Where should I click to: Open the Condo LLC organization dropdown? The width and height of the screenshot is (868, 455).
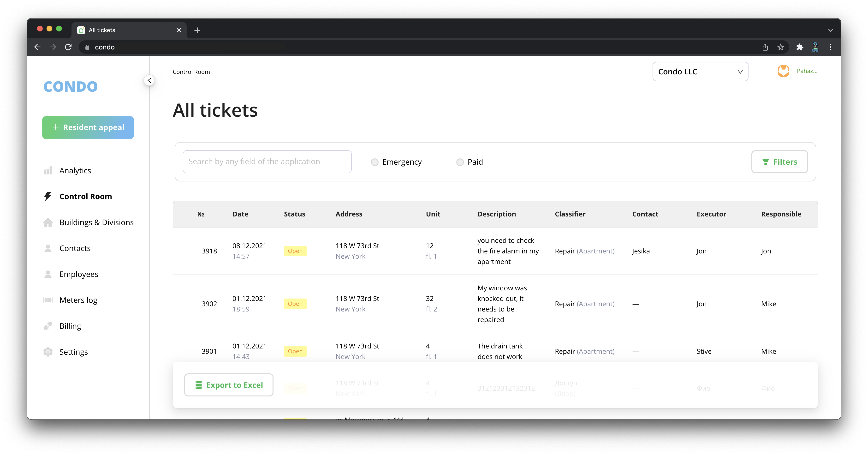[x=700, y=72]
